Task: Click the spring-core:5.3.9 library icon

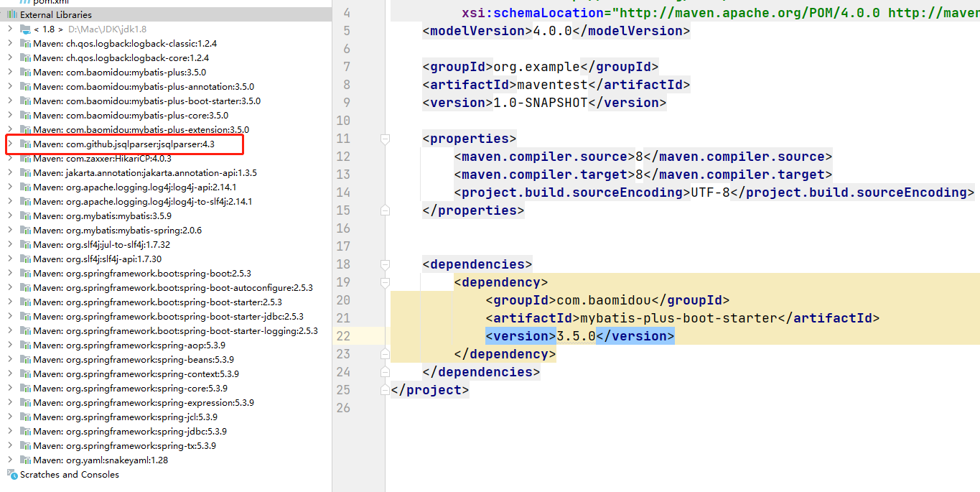Action: tap(25, 388)
